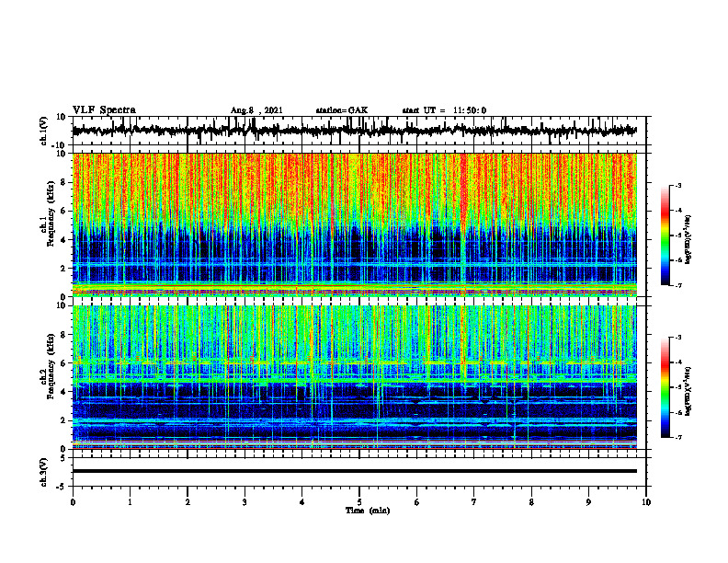Screen dimensions: 728x563
Task: Click the "start UT = 11:50:0" header text
Action: click(444, 110)
